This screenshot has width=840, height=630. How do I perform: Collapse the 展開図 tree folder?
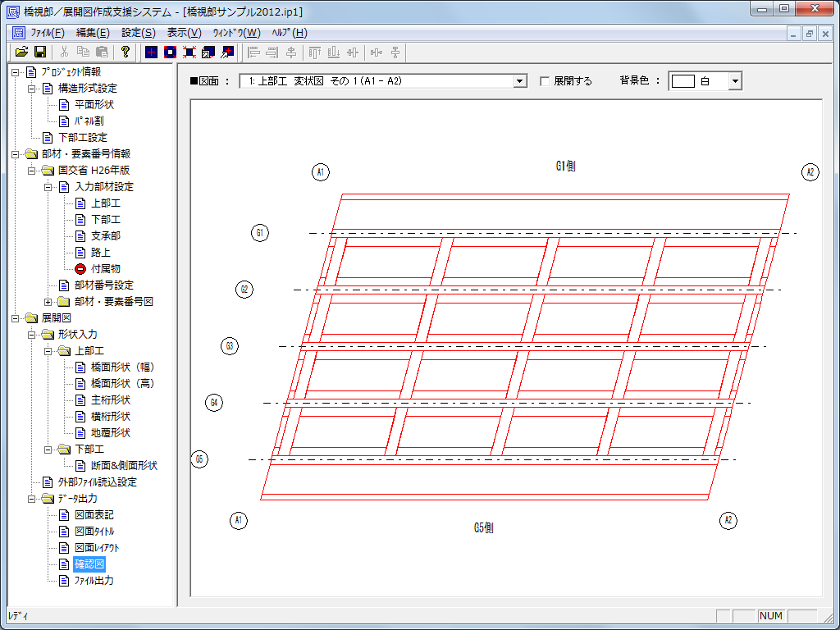(x=15, y=318)
